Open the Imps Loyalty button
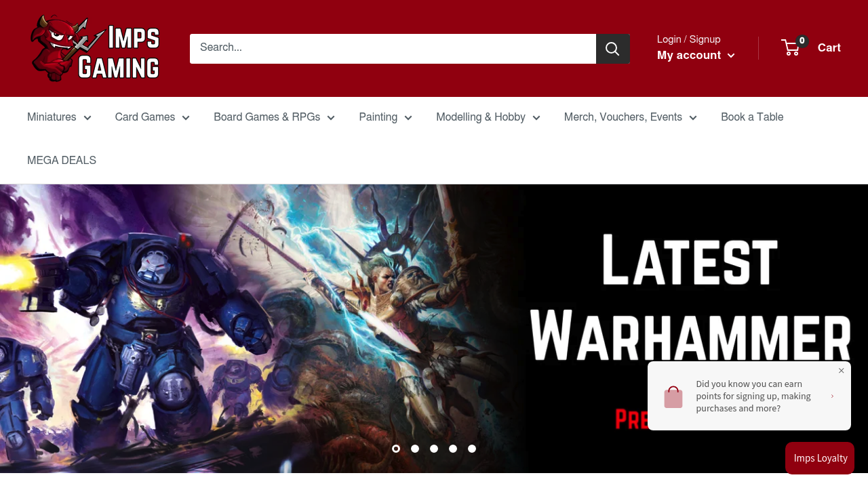The height and width of the screenshot is (488, 868). pos(820,458)
